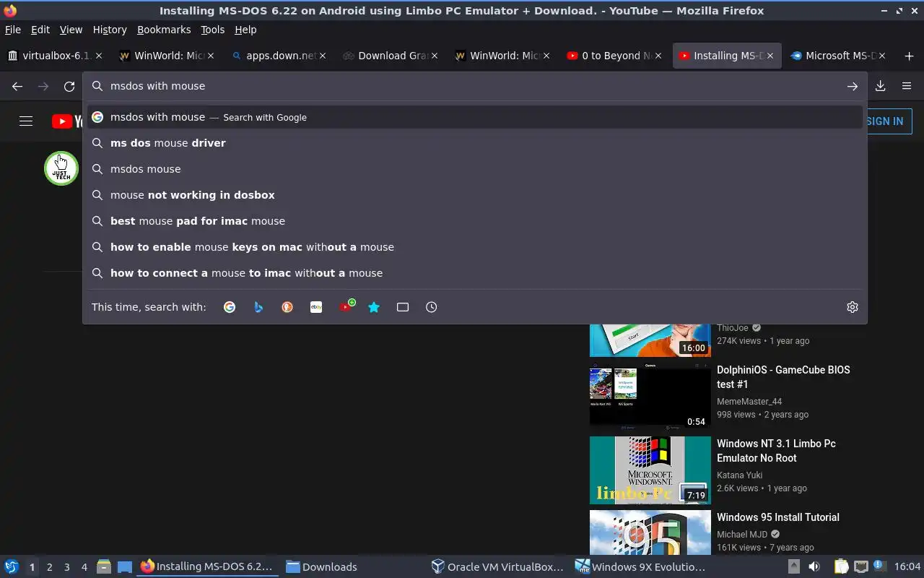Open 'Windows 95 Install Tutorial' video title
Image resolution: width=924 pixels, height=578 pixels.
(x=778, y=517)
